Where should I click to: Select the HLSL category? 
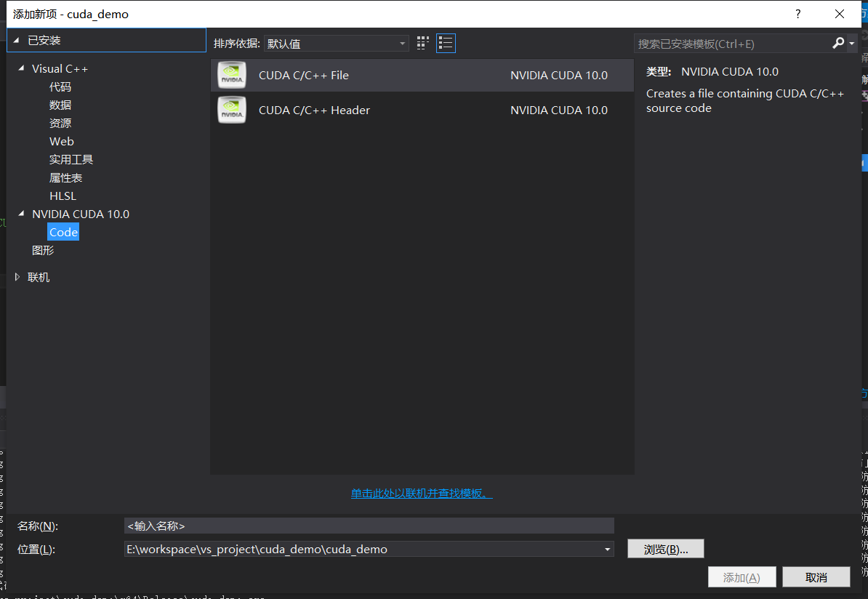pyautogui.click(x=63, y=196)
